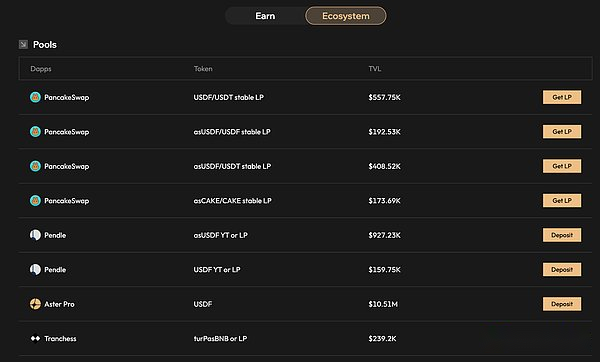Get LP for asUSDF/USDT stable LP

click(x=562, y=166)
